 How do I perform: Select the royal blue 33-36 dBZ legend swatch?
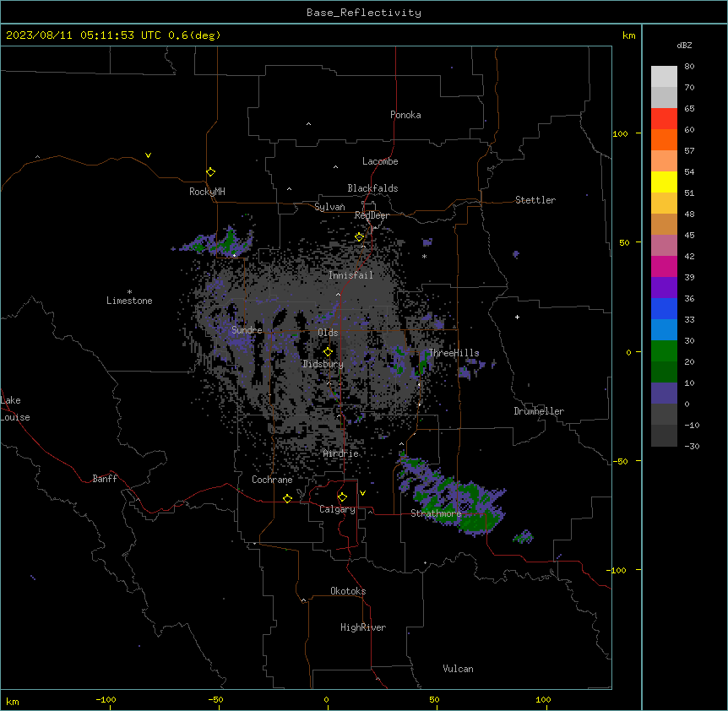coord(664,308)
